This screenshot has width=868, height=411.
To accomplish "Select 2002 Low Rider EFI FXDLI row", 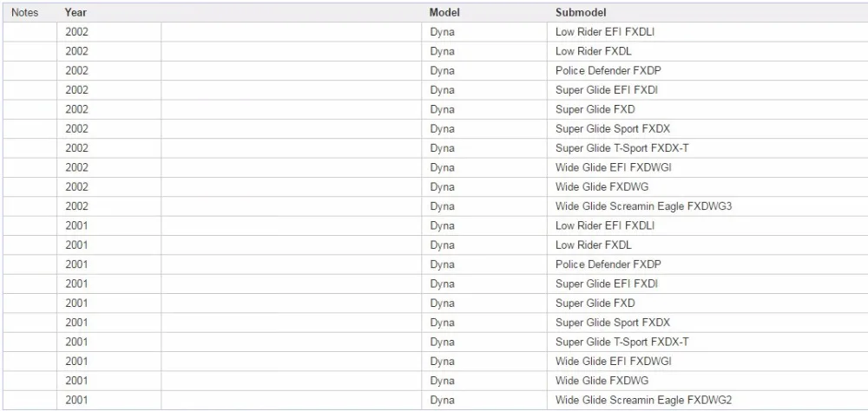I will click(434, 32).
